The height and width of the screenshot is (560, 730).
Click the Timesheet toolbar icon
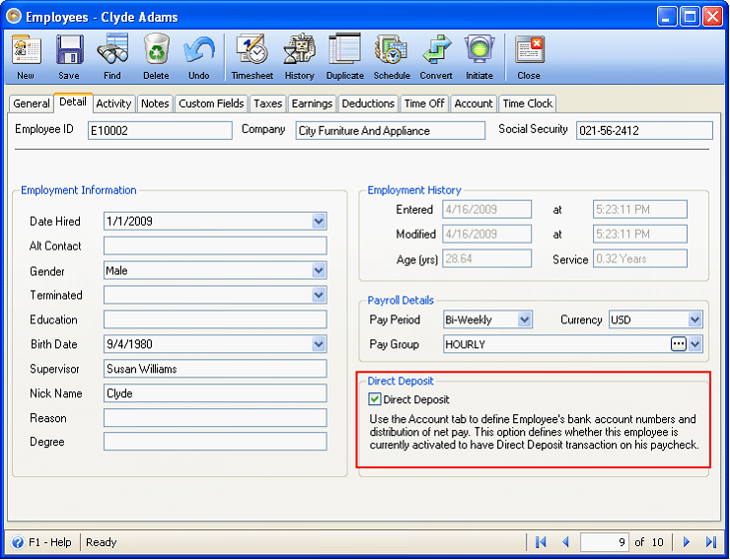pos(252,49)
